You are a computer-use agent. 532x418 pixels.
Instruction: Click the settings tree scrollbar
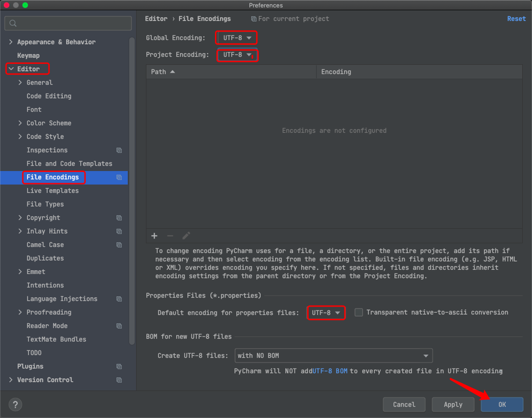point(132,191)
